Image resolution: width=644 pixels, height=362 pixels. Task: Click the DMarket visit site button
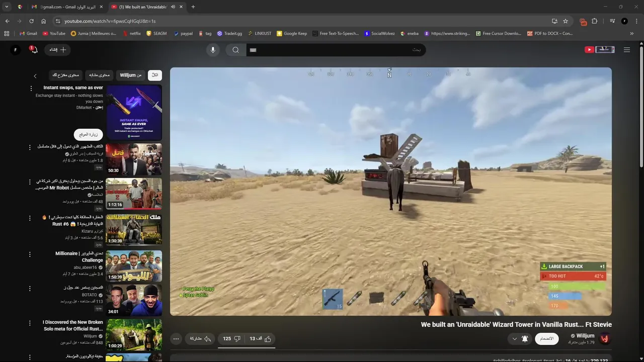[x=89, y=134]
